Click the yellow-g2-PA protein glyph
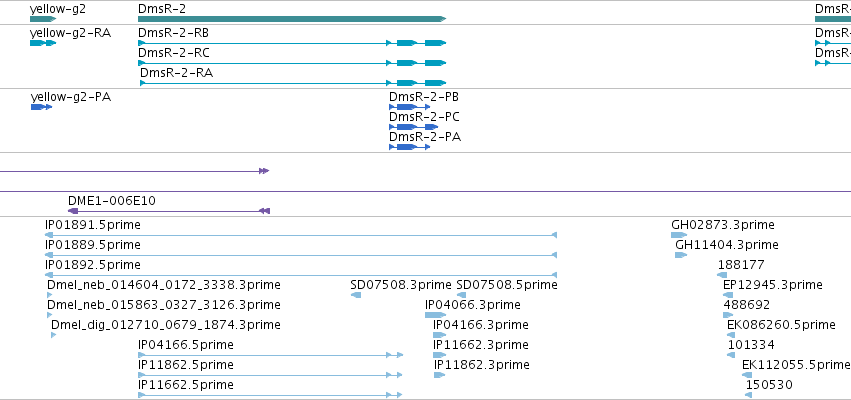Viewport: 851px width, 400px height. click(41, 107)
